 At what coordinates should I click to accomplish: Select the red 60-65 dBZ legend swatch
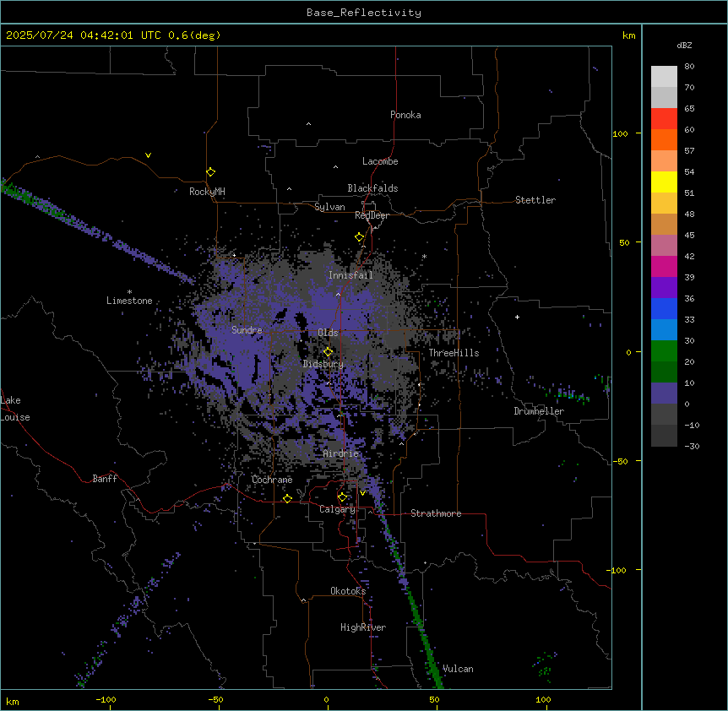pos(664,118)
